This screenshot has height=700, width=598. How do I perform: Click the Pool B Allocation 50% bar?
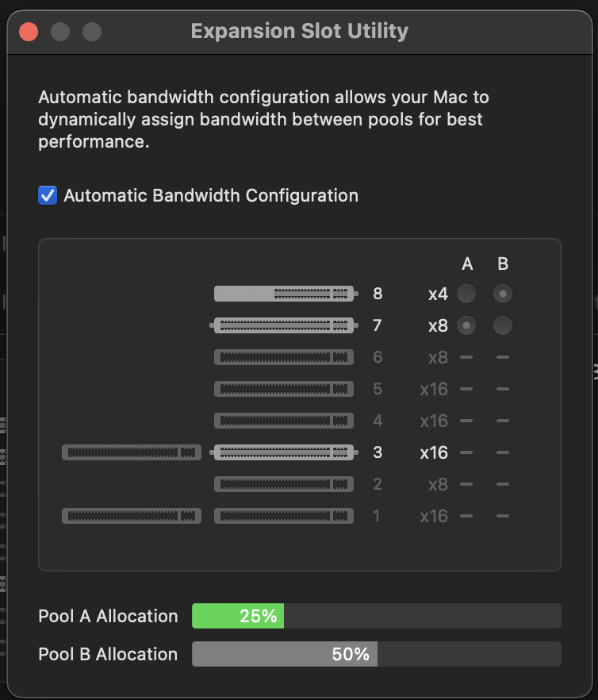376,654
